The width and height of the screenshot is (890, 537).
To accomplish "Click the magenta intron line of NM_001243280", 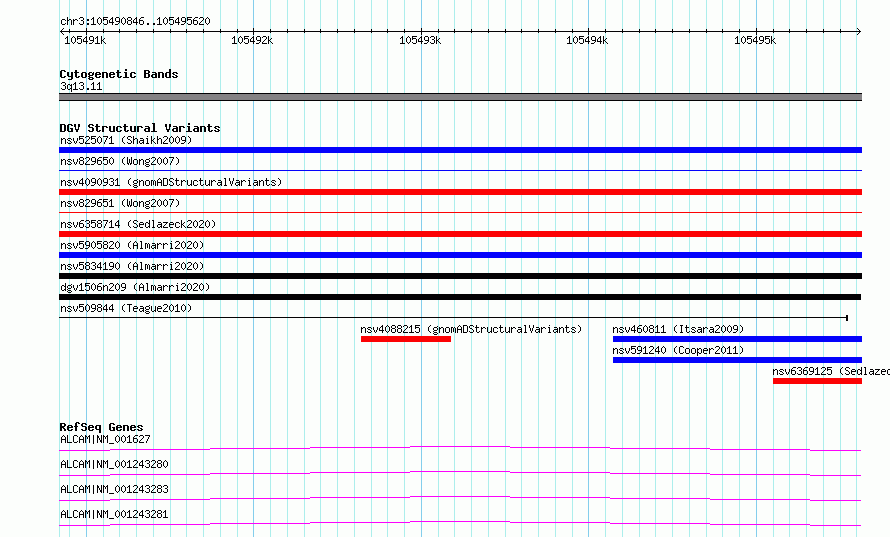I will [460, 473].
